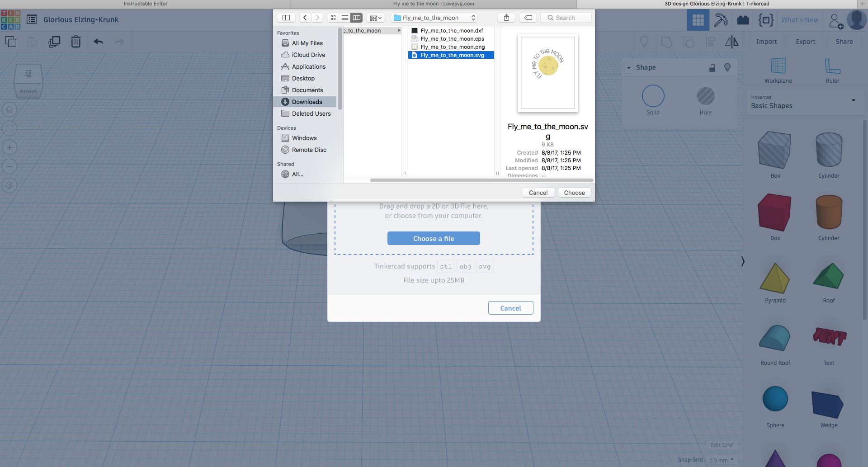868x467 pixels.
Task: Open the Codeblocks braces icon
Action: 766,20
